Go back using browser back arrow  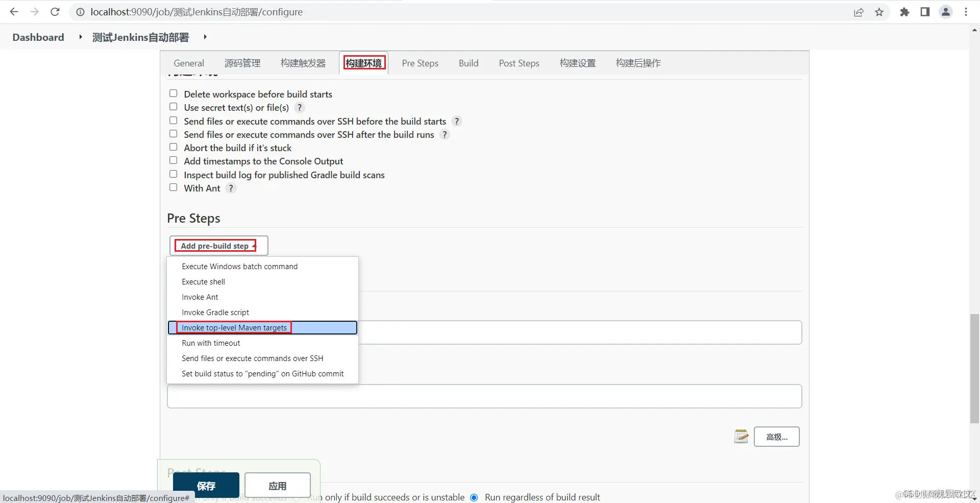tap(14, 12)
